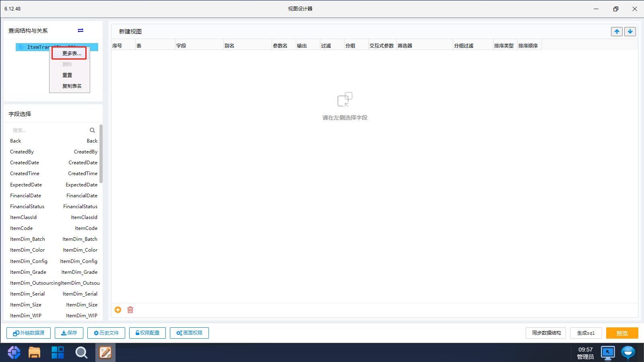Image resolution: width=644 pixels, height=362 pixels.
Task: Focus the 搜索 field input
Action: point(48,130)
